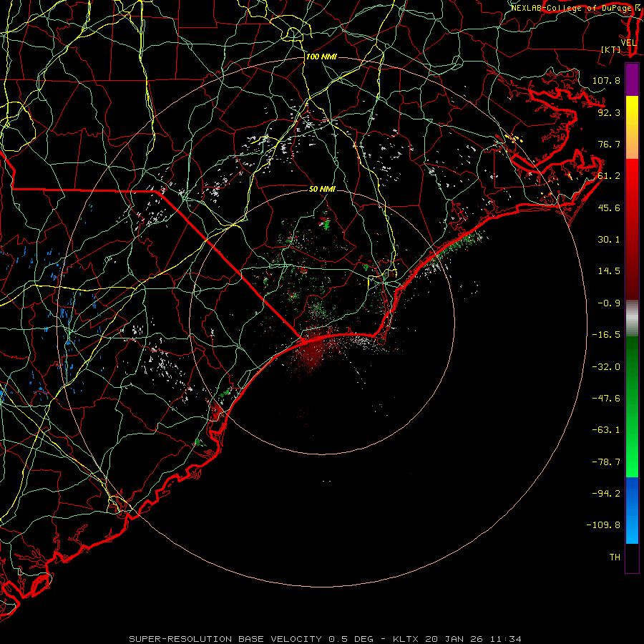644x644 pixels.
Task: Click the 61.2 velocity scale value
Action: (609, 176)
